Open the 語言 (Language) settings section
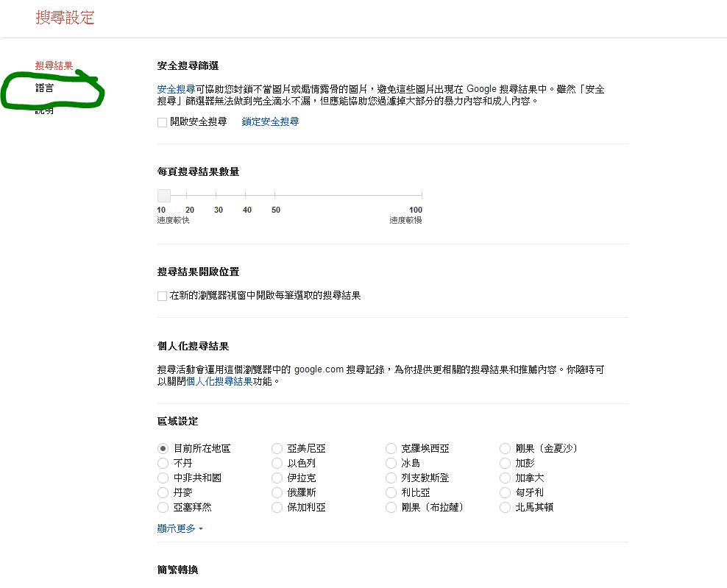This screenshot has width=727, height=588. (x=44, y=88)
